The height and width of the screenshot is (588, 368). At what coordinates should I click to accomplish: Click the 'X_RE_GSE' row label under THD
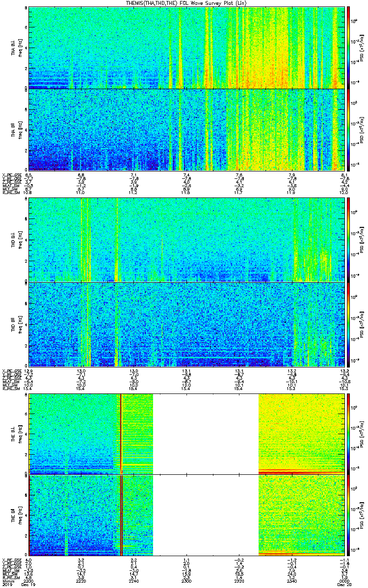point(11,371)
